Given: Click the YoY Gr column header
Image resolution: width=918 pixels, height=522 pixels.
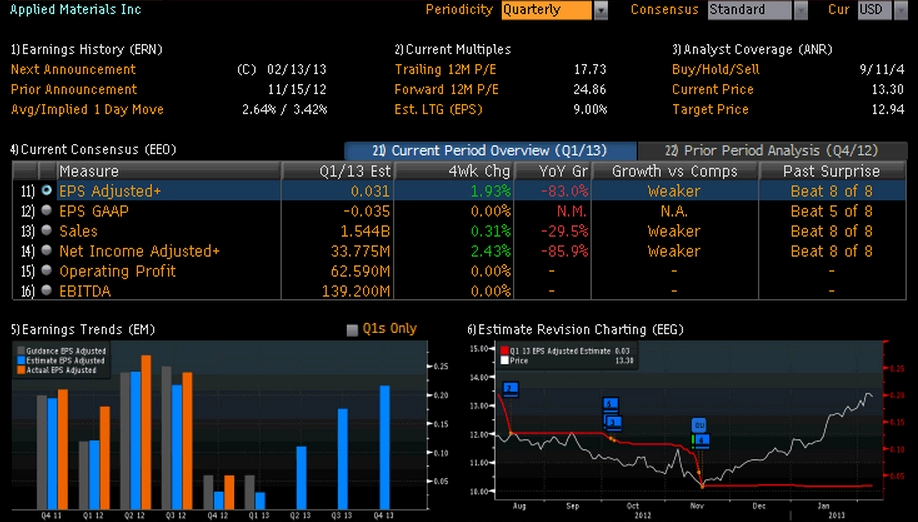Looking at the screenshot, I should tap(553, 171).
